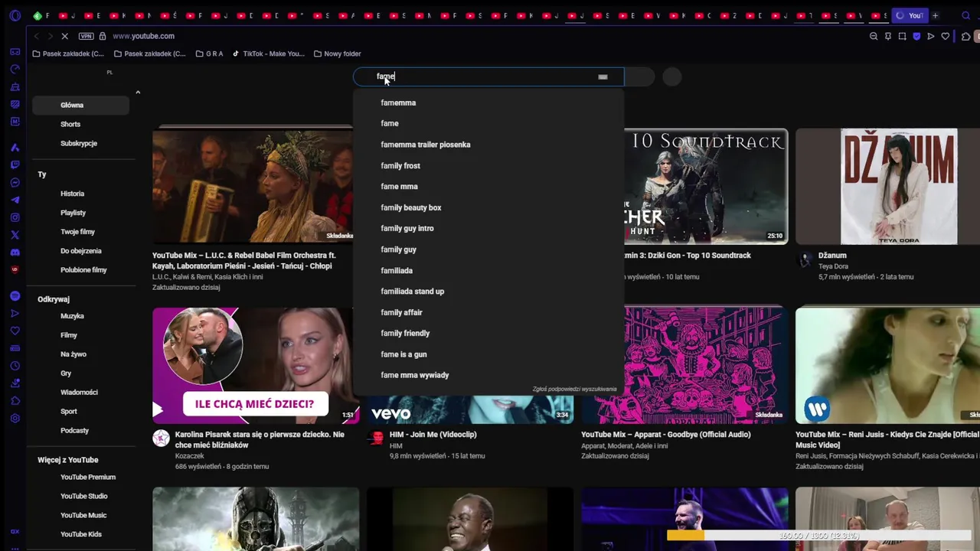Viewport: 980px width, 551px height.
Task: Open HIM - Join Me (Videoclip) title
Action: [x=433, y=435]
